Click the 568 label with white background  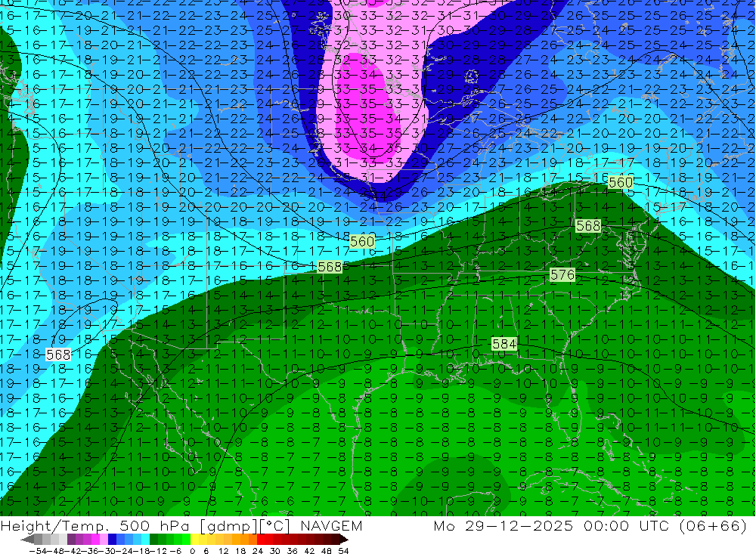[x=58, y=355]
